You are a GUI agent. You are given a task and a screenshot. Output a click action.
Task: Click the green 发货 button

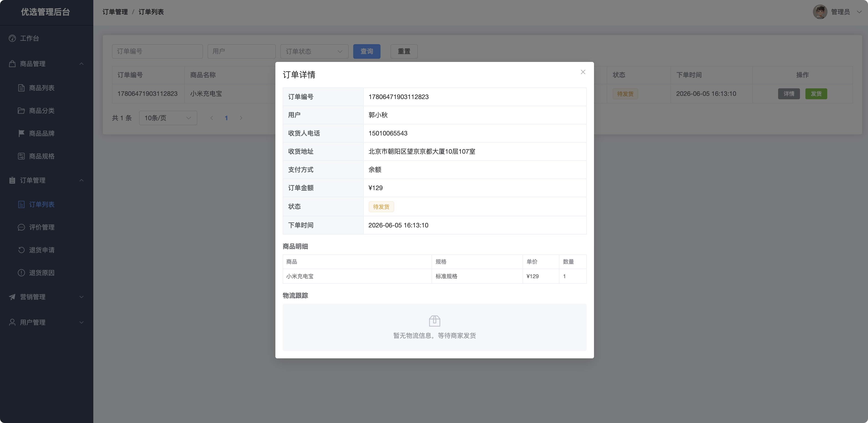(x=816, y=94)
